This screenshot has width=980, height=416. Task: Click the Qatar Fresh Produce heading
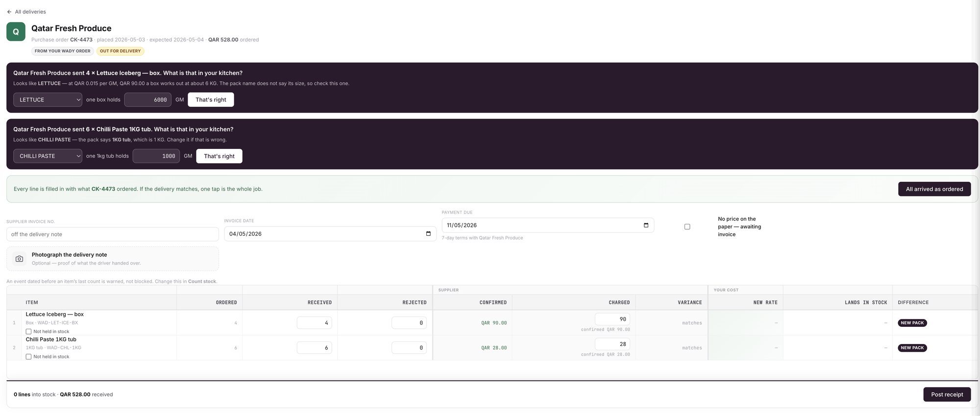(71, 28)
